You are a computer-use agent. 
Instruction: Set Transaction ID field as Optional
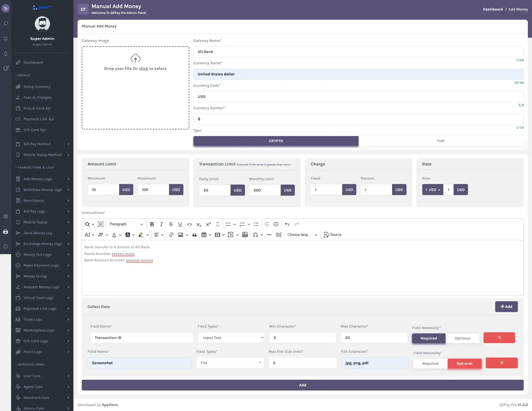462,338
